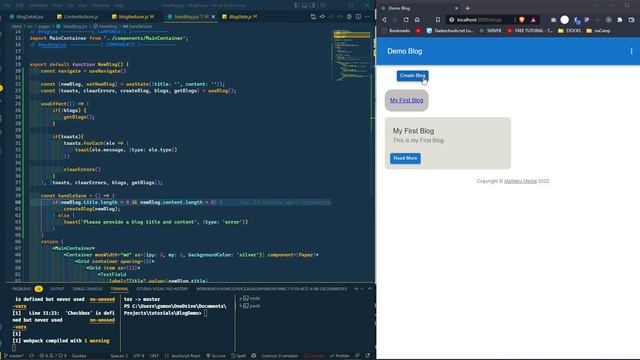The height and width of the screenshot is (360, 640).
Task: Open the Bookmarks bookmark-bar item
Action: pos(396,31)
